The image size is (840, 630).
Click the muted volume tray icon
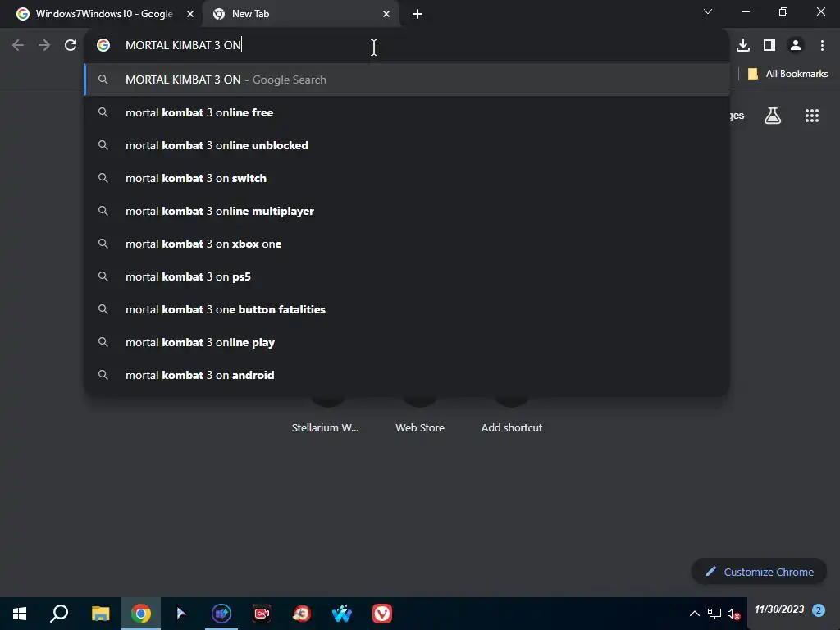[x=734, y=614]
